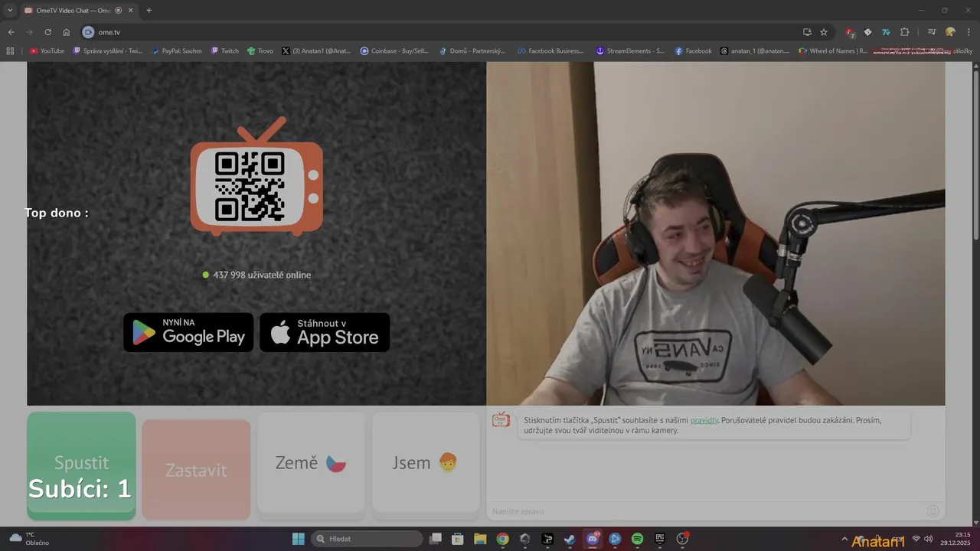This screenshot has width=980, height=551.
Task: Reload the ome.tv page
Action: 48,32
